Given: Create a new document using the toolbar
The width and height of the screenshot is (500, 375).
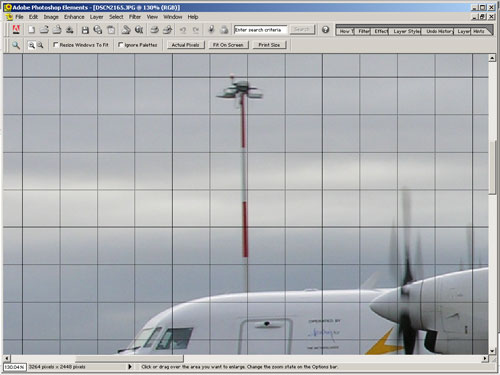Looking at the screenshot, I should coord(32,30).
